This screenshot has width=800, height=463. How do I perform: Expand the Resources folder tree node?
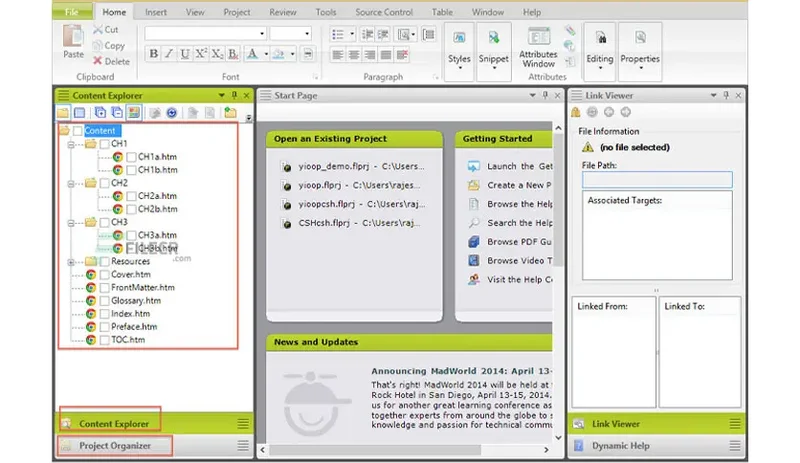[x=71, y=262]
